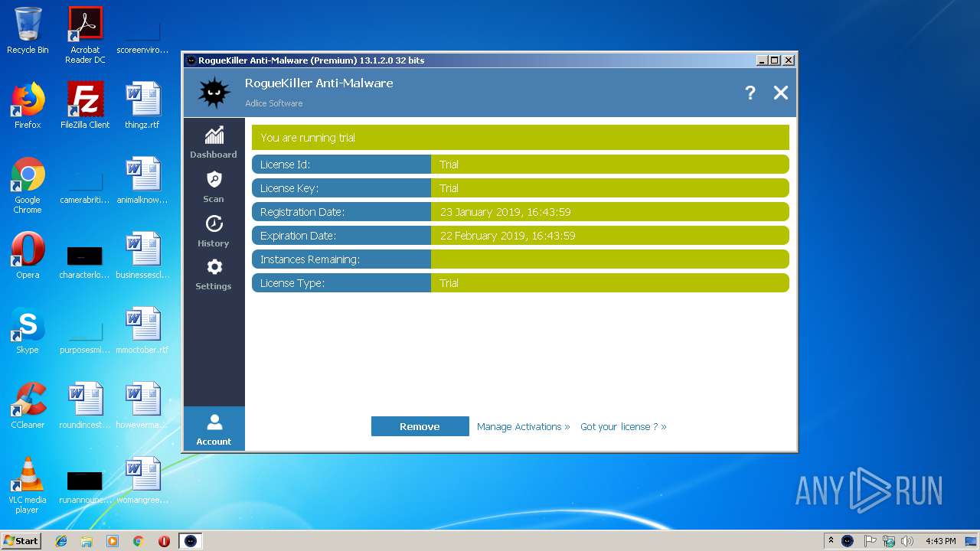Select the runannounc desktop file
Image resolution: width=980 pixels, height=551 pixels.
(85, 487)
